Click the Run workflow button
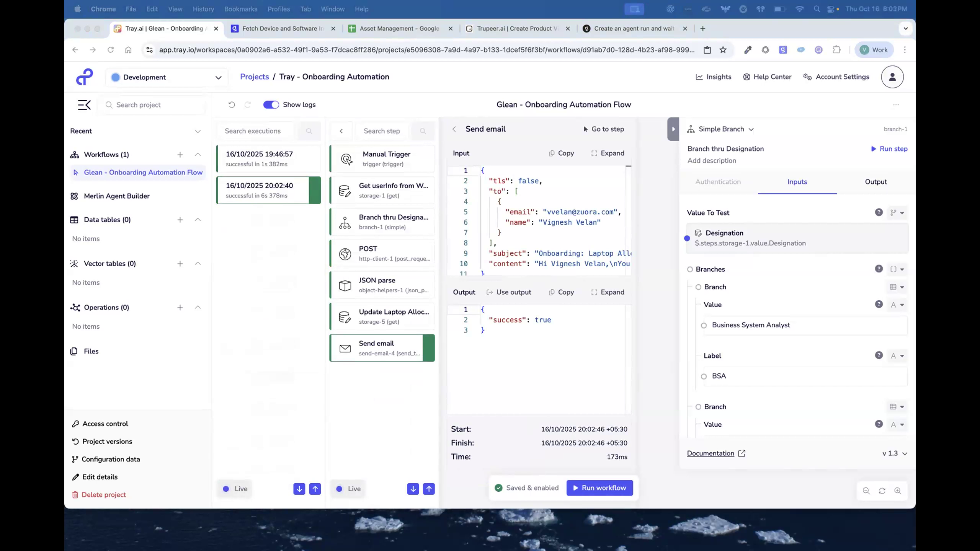This screenshot has width=980, height=551. 599,488
